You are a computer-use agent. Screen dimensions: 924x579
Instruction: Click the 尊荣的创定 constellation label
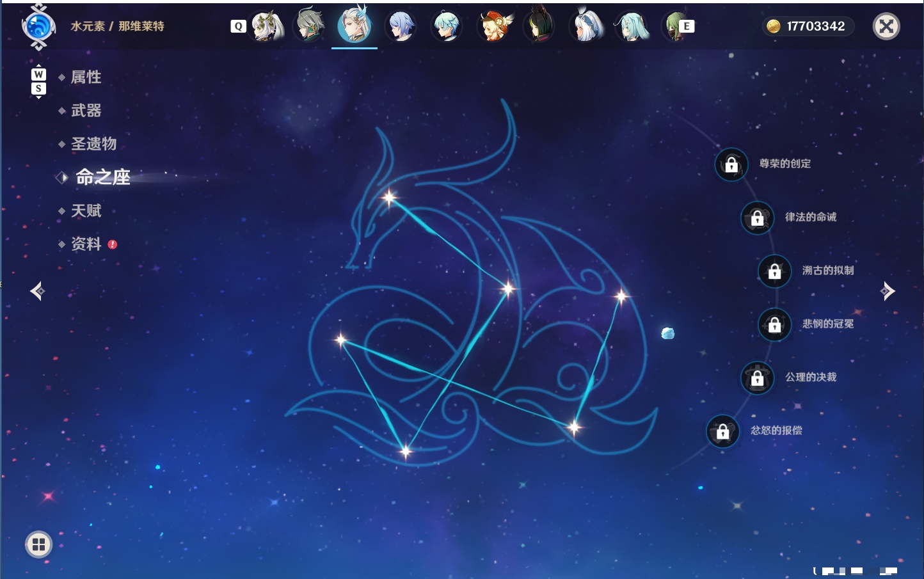785,164
